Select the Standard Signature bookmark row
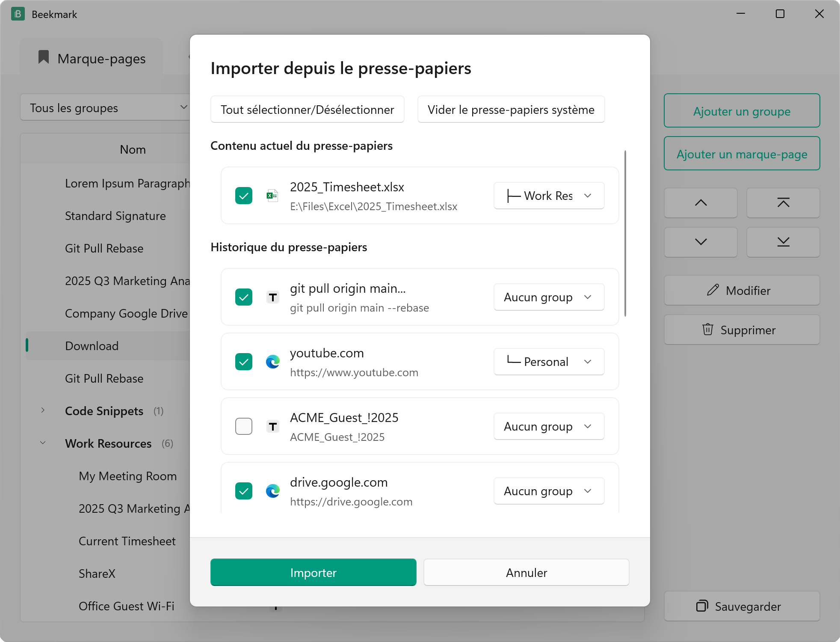 click(x=108, y=216)
